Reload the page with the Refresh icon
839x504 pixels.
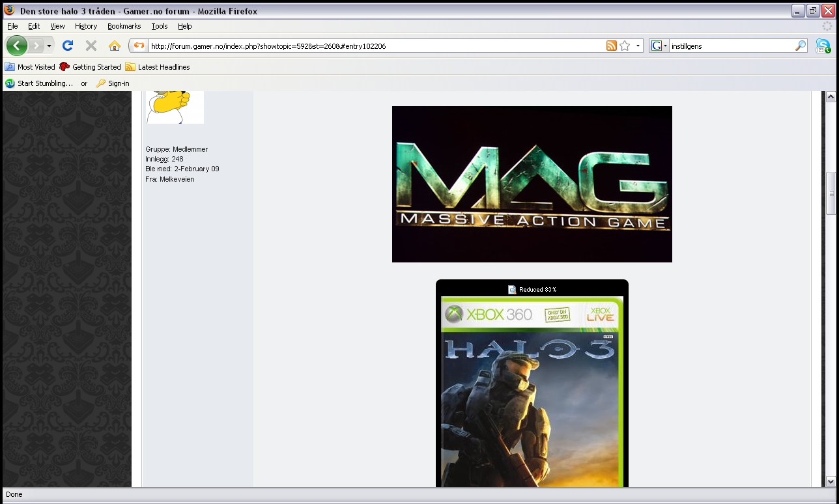[x=68, y=46]
